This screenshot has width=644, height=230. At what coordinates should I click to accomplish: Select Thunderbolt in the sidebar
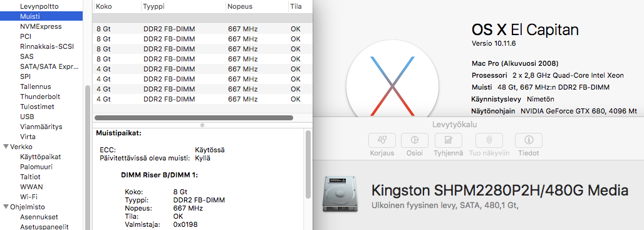[x=40, y=97]
